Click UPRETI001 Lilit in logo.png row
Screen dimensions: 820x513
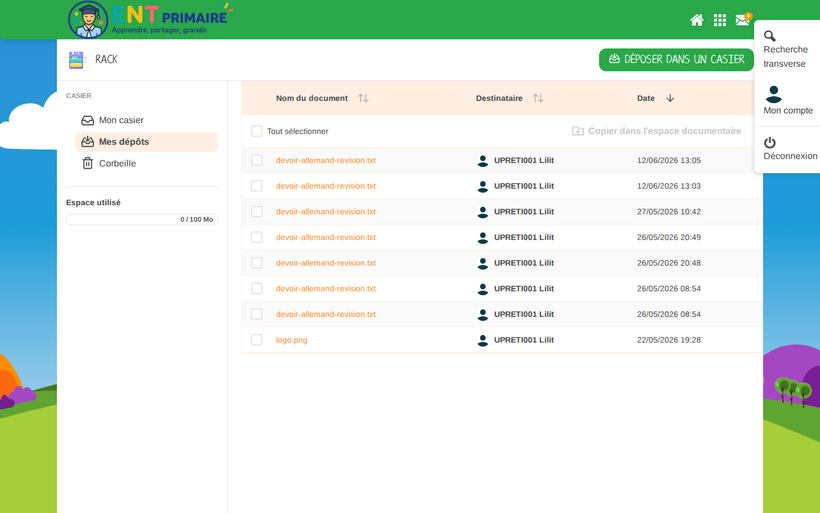click(523, 340)
